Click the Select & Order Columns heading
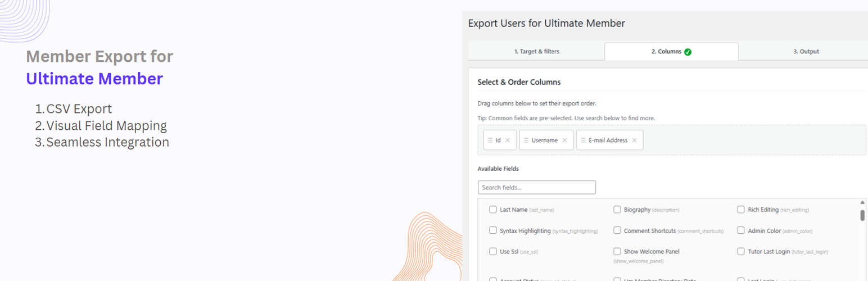The height and width of the screenshot is (281, 868). coord(519,82)
